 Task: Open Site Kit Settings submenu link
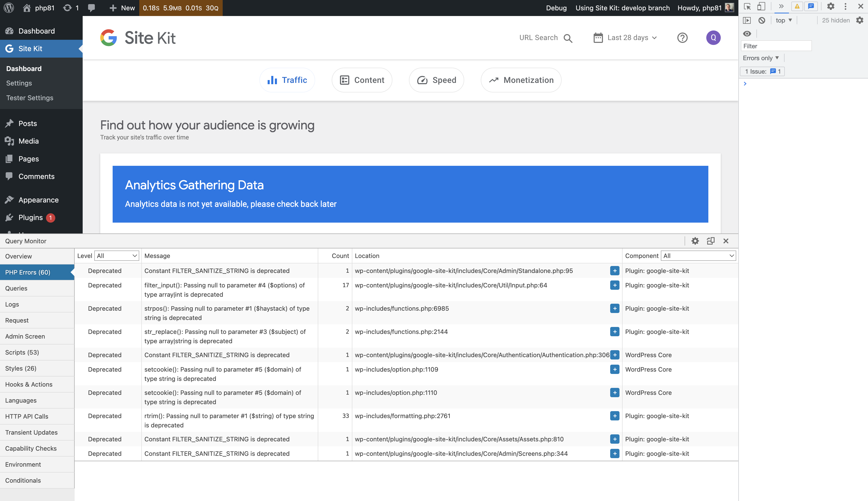pos(19,83)
